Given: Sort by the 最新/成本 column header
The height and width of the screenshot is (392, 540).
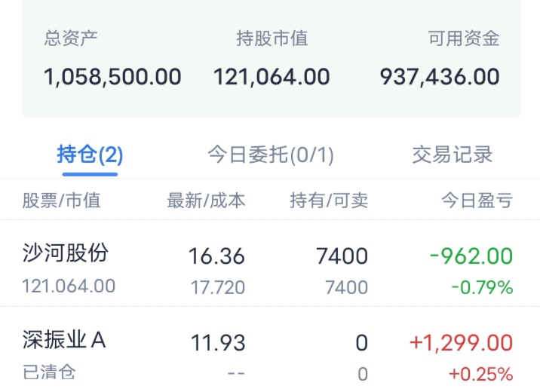Looking at the screenshot, I should click(206, 201).
